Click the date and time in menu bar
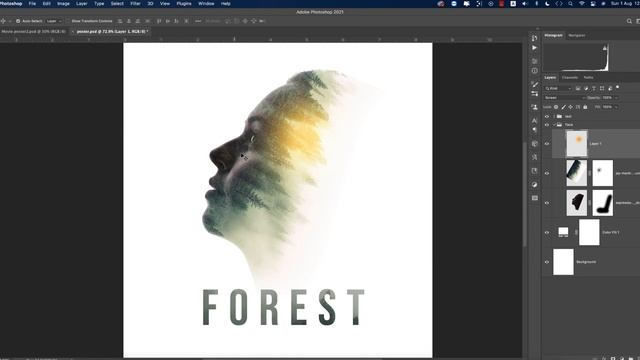Viewport: 640px width, 360px height. point(625,3)
